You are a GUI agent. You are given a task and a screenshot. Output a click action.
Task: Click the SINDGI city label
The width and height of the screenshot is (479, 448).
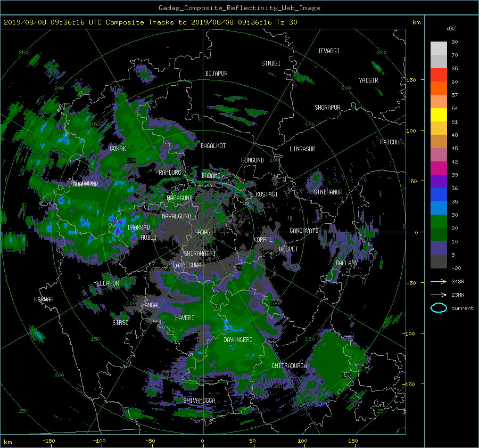[x=271, y=63]
